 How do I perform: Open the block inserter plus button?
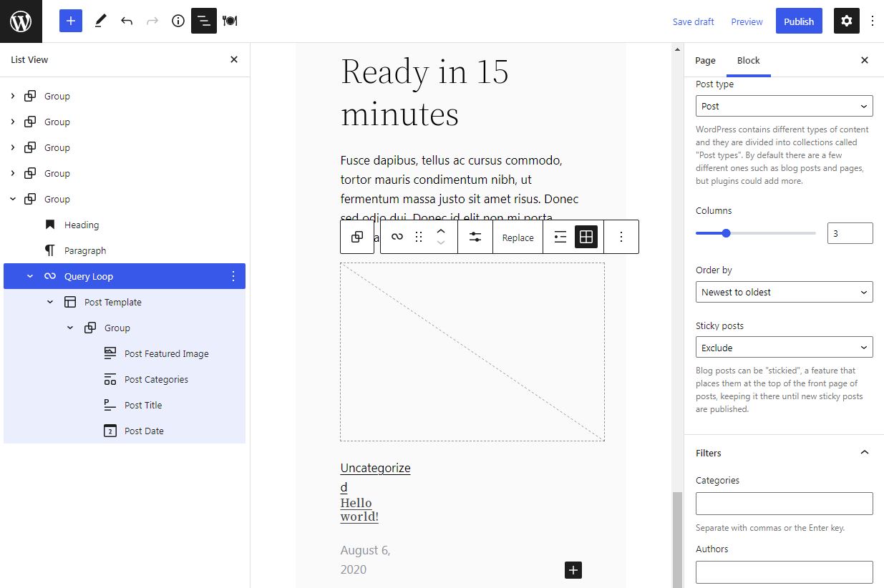pyautogui.click(x=71, y=21)
